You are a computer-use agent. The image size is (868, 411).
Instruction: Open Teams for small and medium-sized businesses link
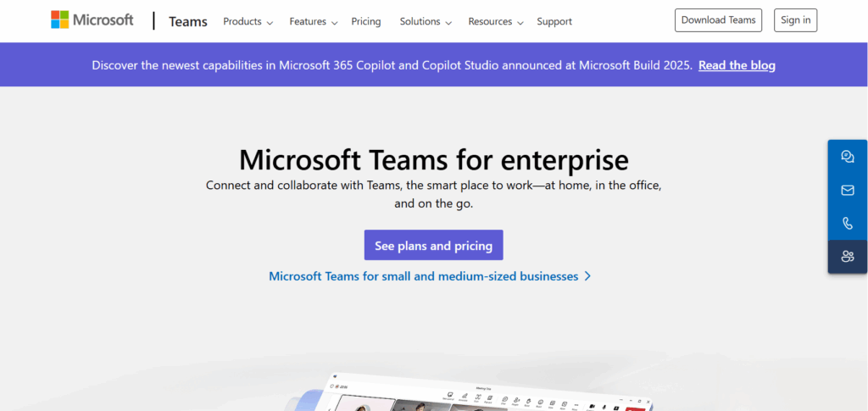click(x=430, y=276)
